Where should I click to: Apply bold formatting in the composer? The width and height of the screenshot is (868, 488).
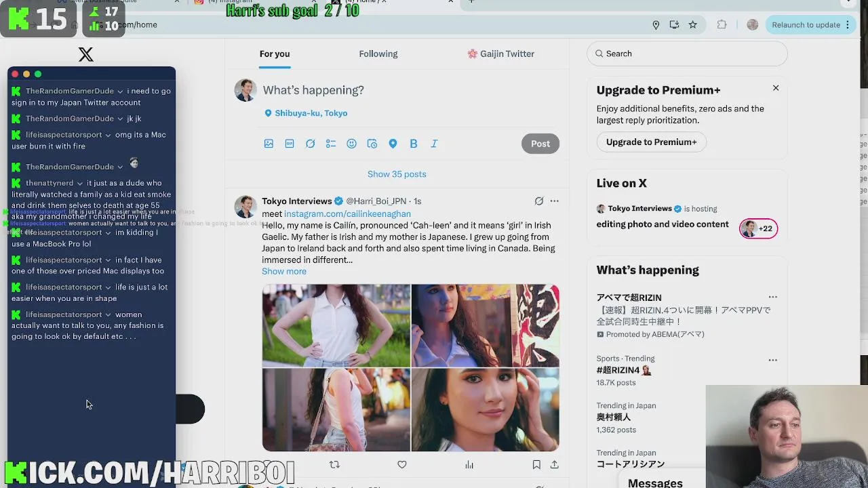pyautogui.click(x=414, y=144)
